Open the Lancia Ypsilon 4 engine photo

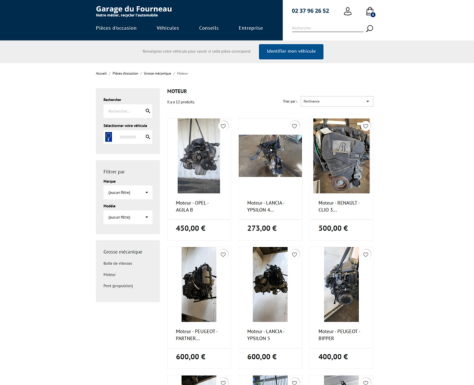[270, 156]
